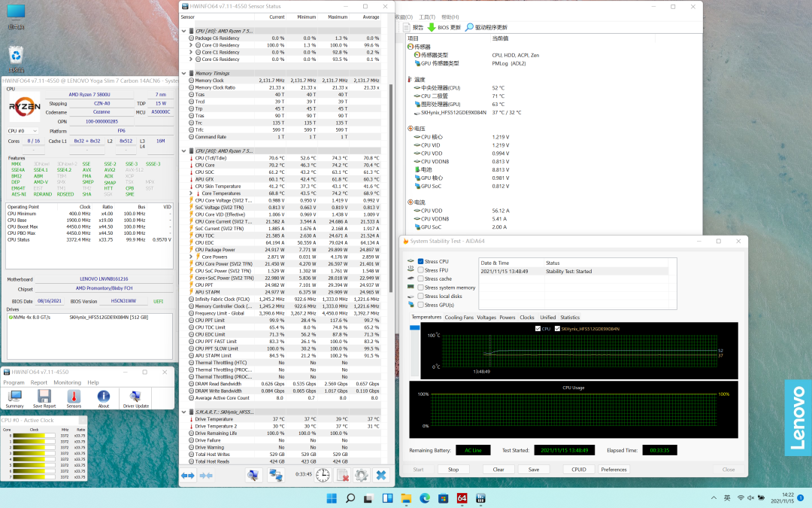Open Widgets on taskbar
This screenshot has width=812, height=508.
(x=387, y=498)
